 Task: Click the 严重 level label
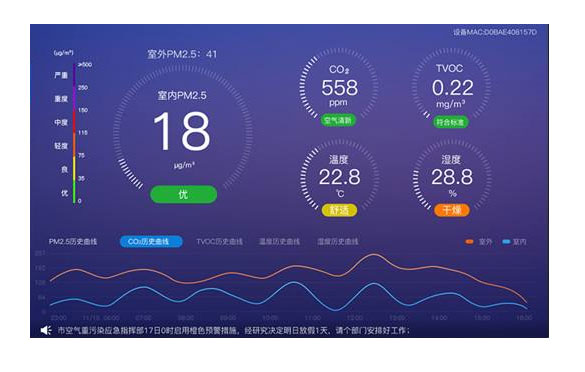61,75
